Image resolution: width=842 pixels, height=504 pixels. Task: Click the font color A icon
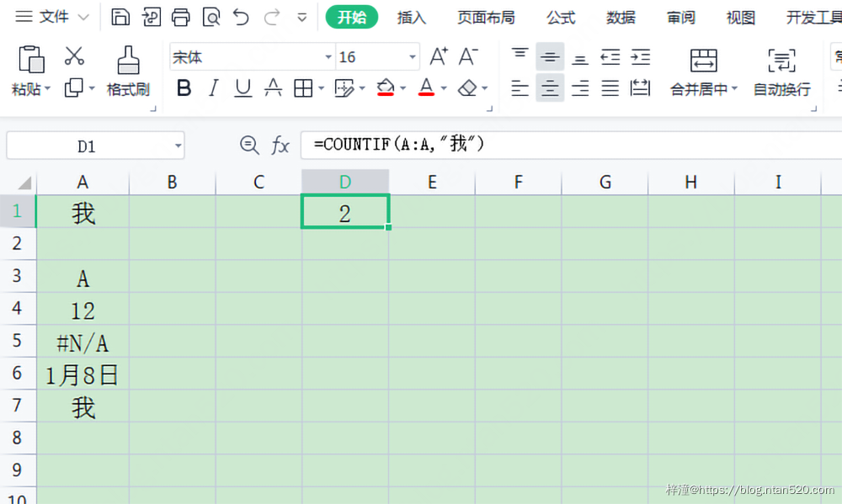pyautogui.click(x=426, y=88)
